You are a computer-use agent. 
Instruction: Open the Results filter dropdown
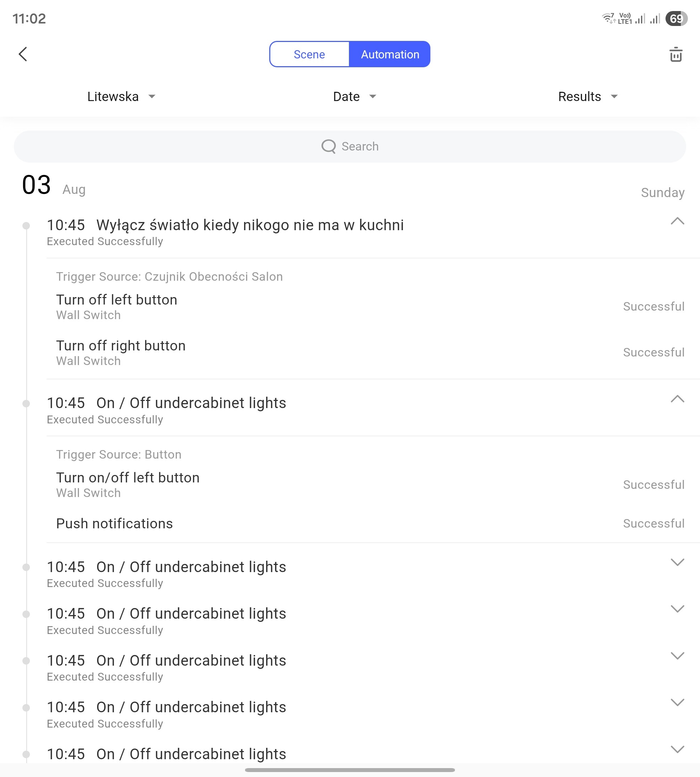pyautogui.click(x=587, y=96)
